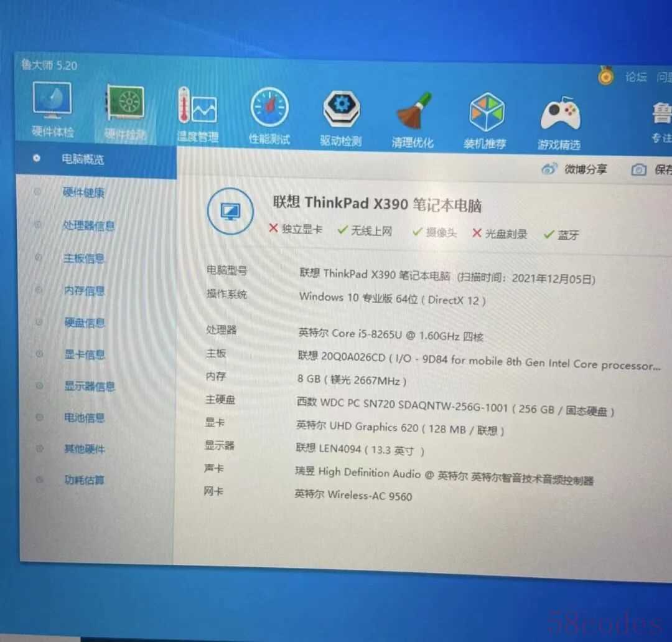Open 硬盘信息 sidebar item
The height and width of the screenshot is (642, 672).
(x=85, y=323)
